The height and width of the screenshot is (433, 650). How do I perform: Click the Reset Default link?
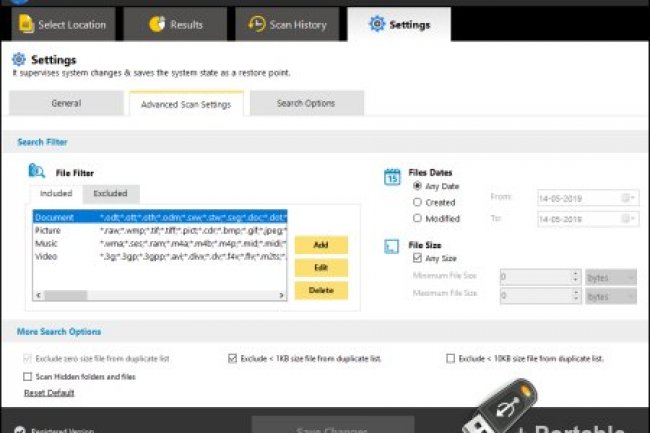[x=49, y=393]
